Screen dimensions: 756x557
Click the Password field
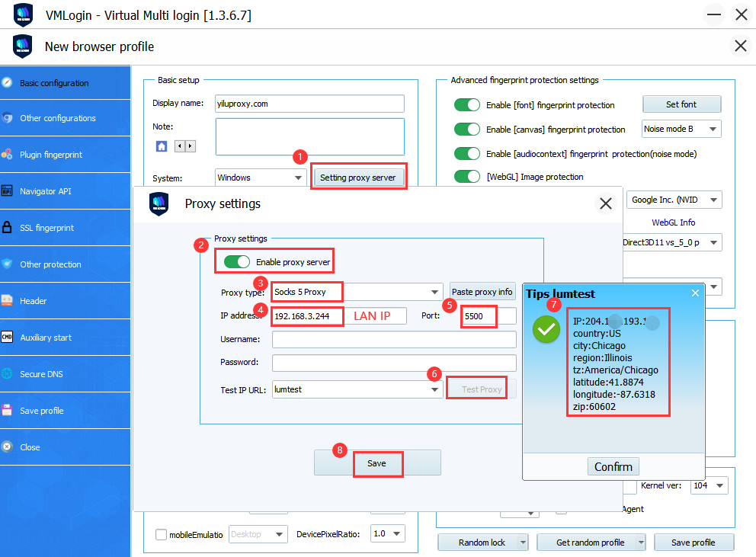[x=394, y=363]
